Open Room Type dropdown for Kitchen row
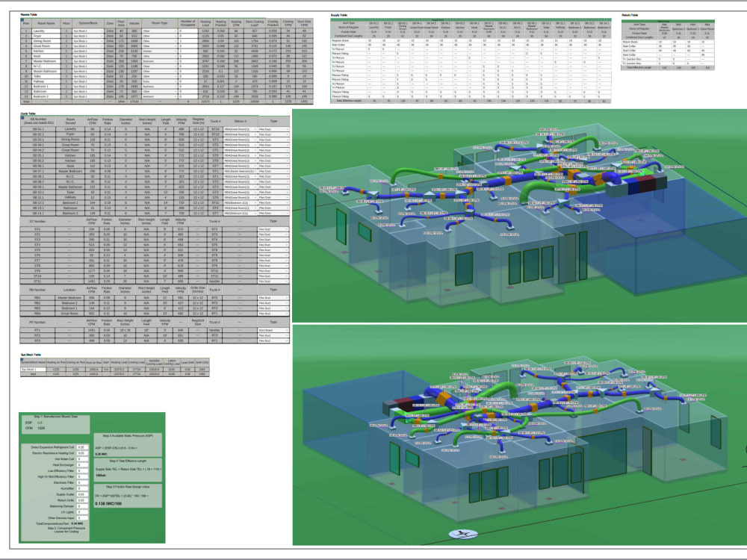The height and width of the screenshot is (560, 747). pos(160,51)
